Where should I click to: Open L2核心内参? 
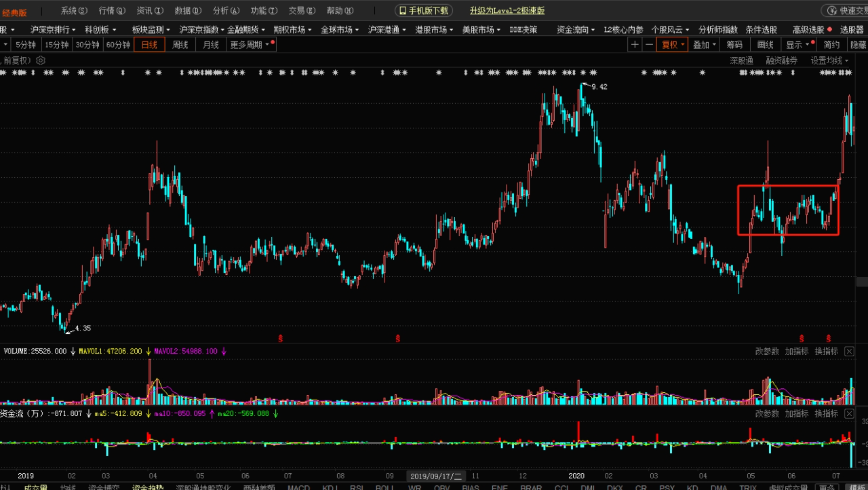point(623,30)
